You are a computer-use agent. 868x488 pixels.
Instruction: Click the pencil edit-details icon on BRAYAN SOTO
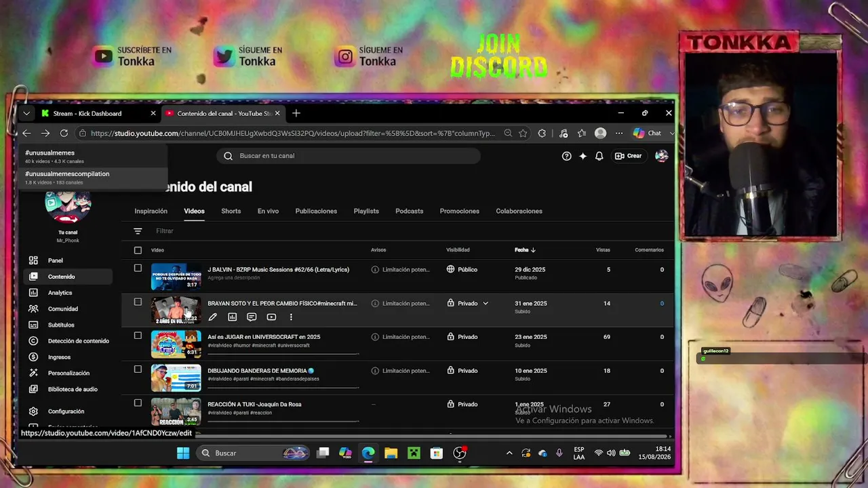tap(213, 317)
